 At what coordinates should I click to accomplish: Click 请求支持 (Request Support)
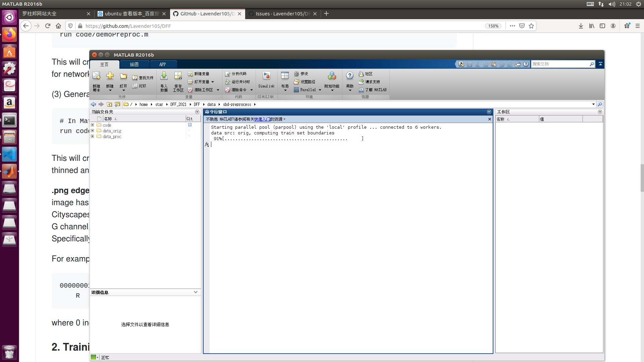tap(369, 82)
